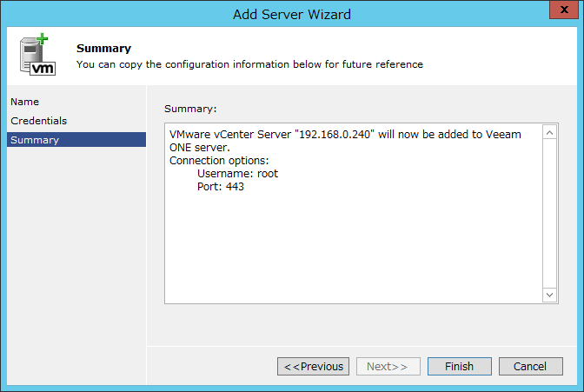Image resolution: width=584 pixels, height=392 pixels.
Task: Click the "Add Server Wizard" title bar text
Action: pyautogui.click(x=292, y=15)
